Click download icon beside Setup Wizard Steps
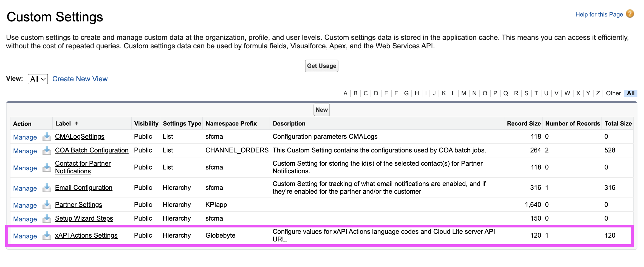The width and height of the screenshot is (644, 267). [x=47, y=218]
